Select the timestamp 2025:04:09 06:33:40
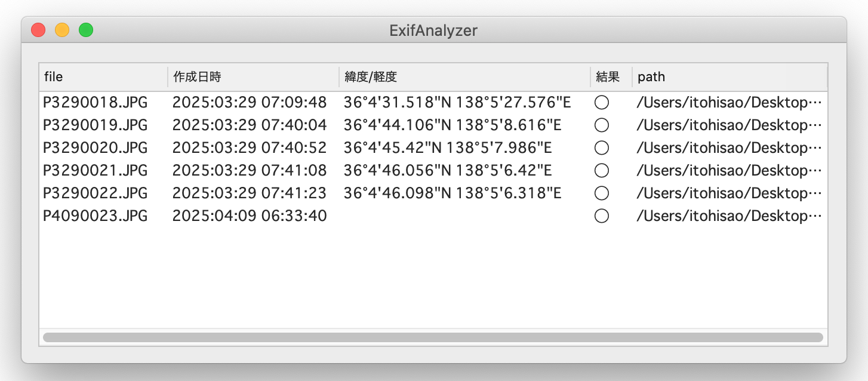Viewport: 868px width, 381px height. (250, 216)
